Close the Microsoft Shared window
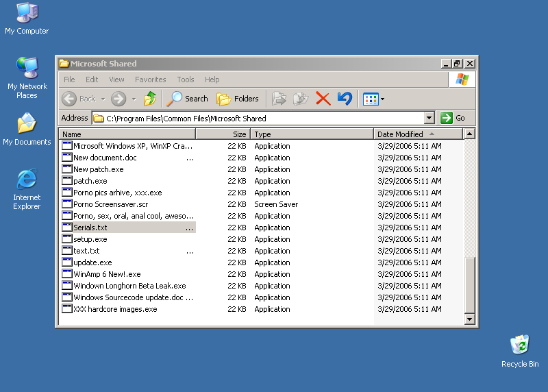 click(x=470, y=64)
